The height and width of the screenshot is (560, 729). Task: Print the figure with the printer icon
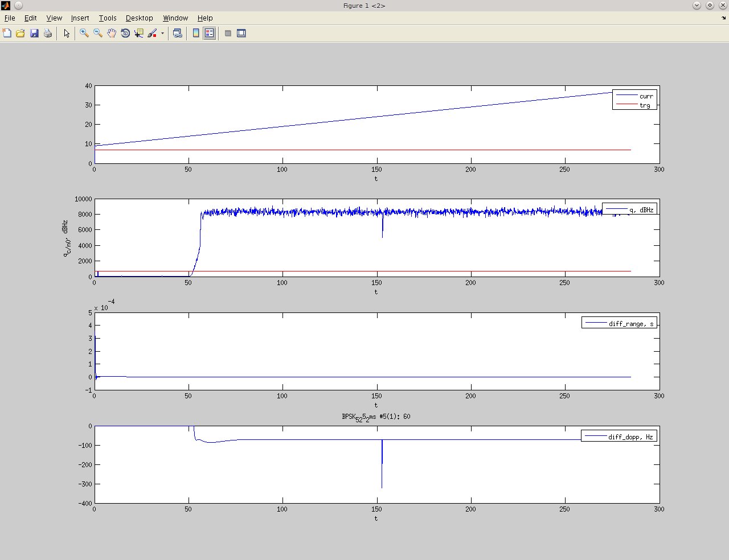pyautogui.click(x=48, y=34)
